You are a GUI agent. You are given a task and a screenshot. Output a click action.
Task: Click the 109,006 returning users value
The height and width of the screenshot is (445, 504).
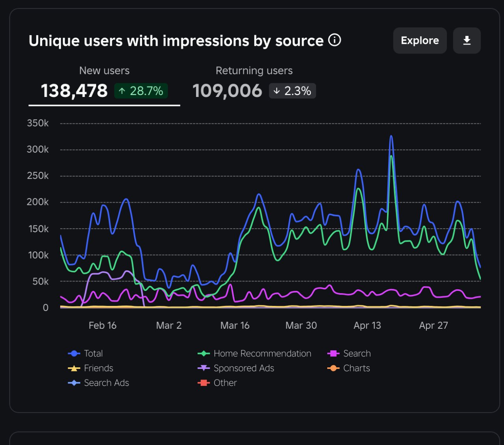(227, 91)
